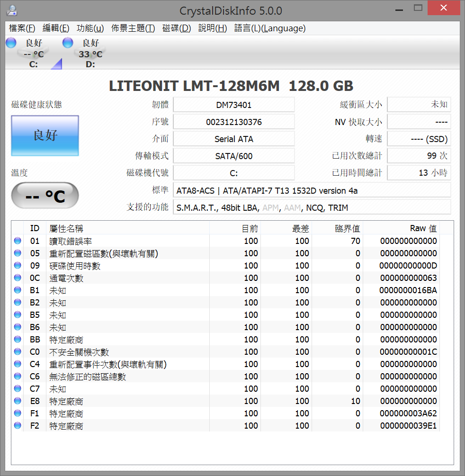This screenshot has height=476, width=465.
Task: Select attribute name 重新配置事件次數(與壞軌有關)
Action: click(x=108, y=364)
